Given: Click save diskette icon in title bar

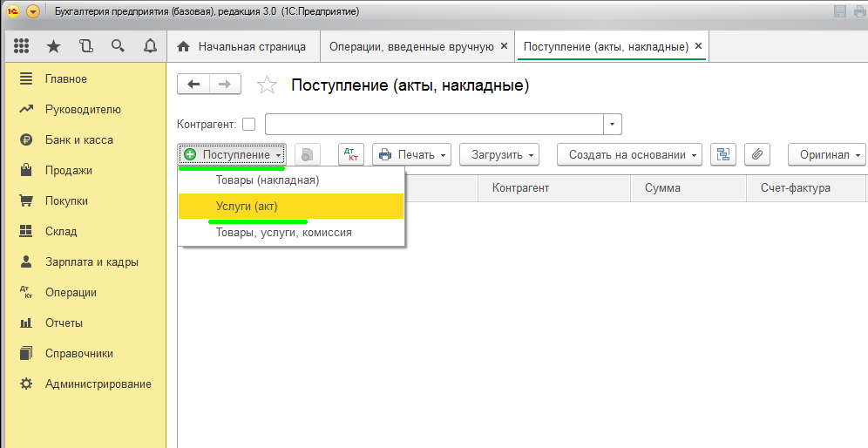Looking at the screenshot, I should point(839,11).
